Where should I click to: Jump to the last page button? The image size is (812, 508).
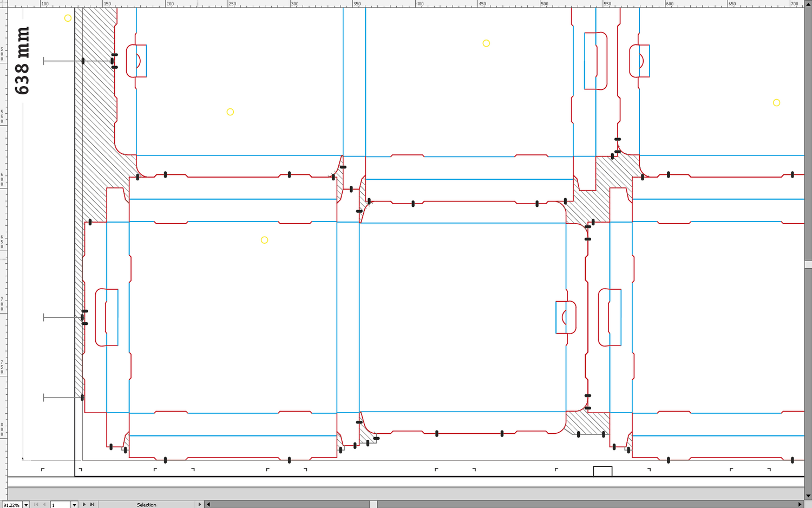92,504
